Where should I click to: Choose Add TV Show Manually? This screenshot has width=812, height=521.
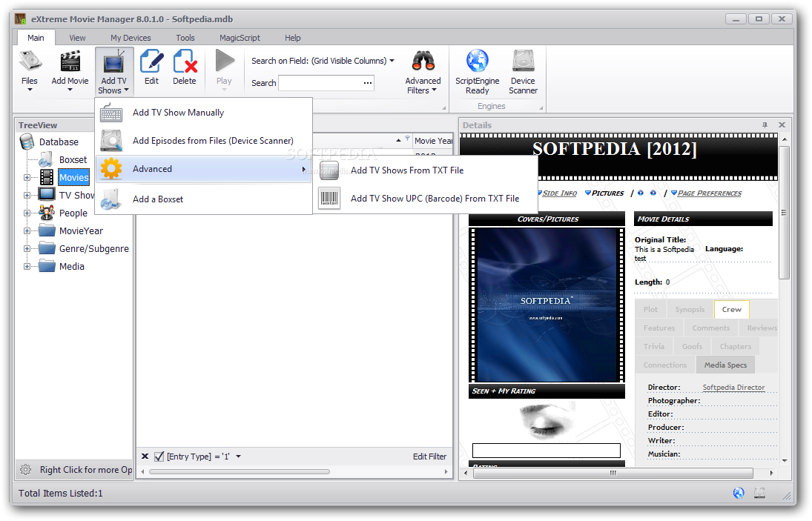point(204,112)
